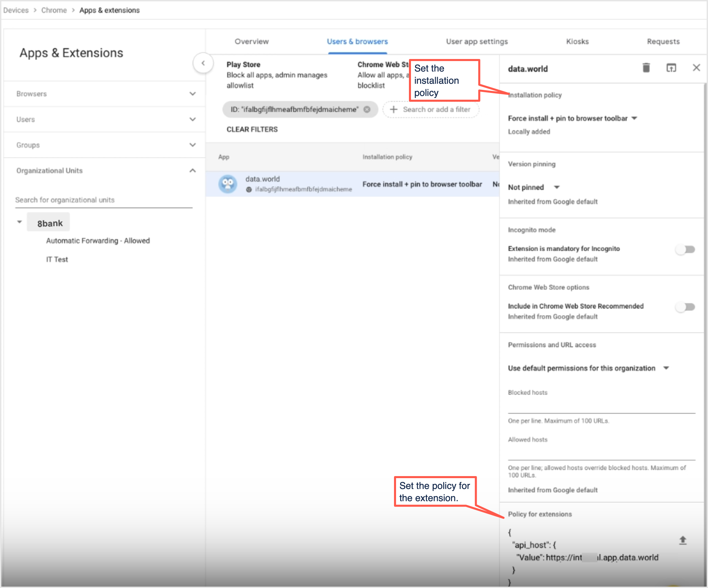Click the row's Force install + pin policy cell

[x=422, y=184]
